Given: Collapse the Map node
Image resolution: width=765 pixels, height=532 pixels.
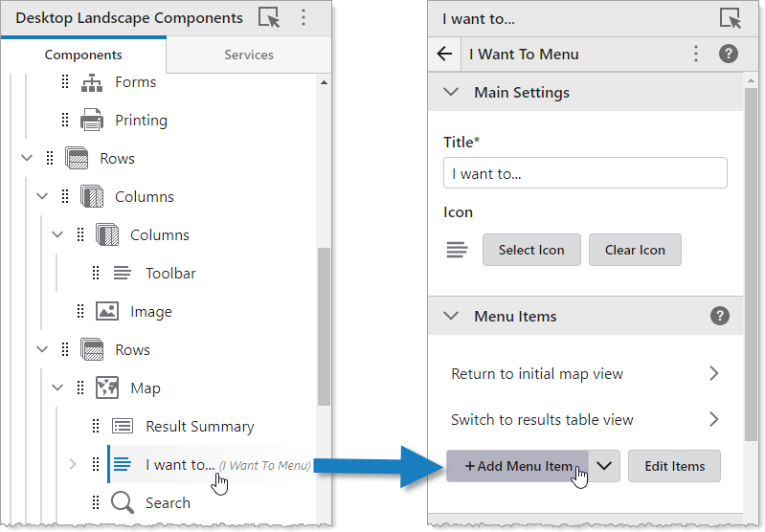Looking at the screenshot, I should tap(57, 388).
